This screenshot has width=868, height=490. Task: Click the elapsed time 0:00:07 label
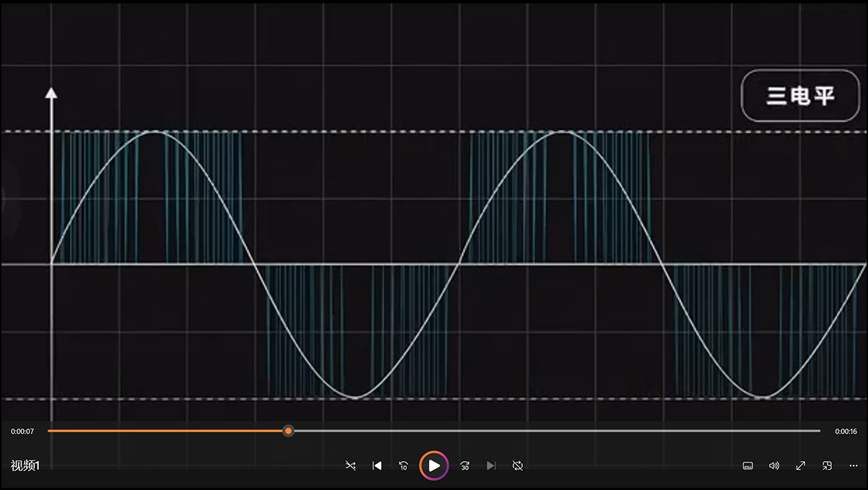click(x=22, y=432)
